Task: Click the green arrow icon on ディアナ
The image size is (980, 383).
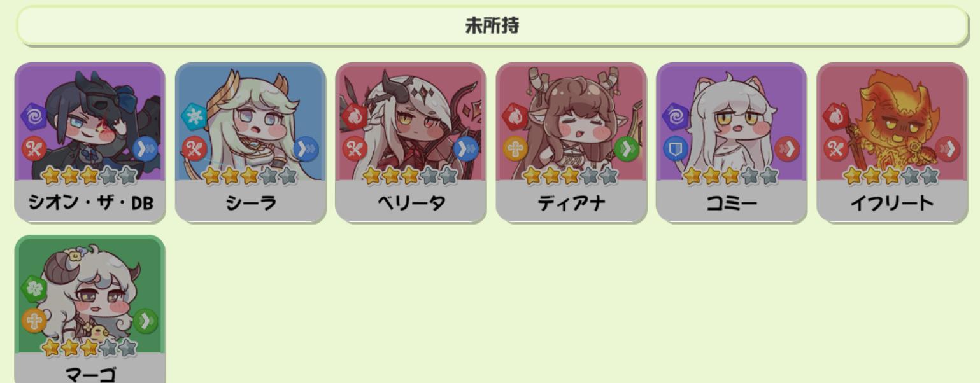Action: [627, 149]
